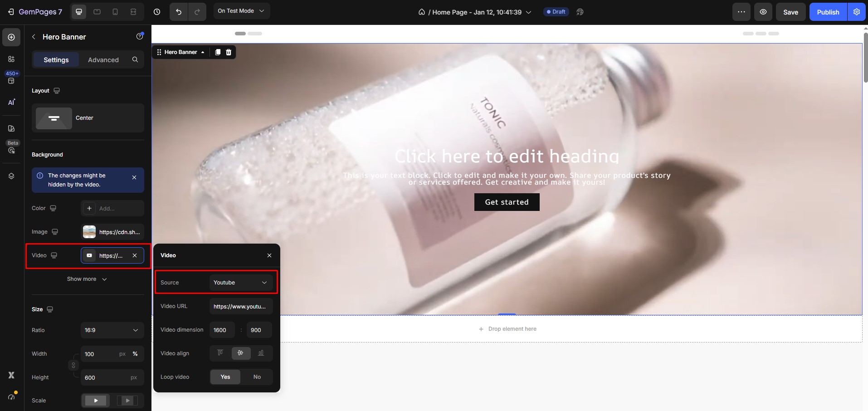Undo the last change
Image resolution: width=868 pixels, height=411 pixels.
click(179, 12)
